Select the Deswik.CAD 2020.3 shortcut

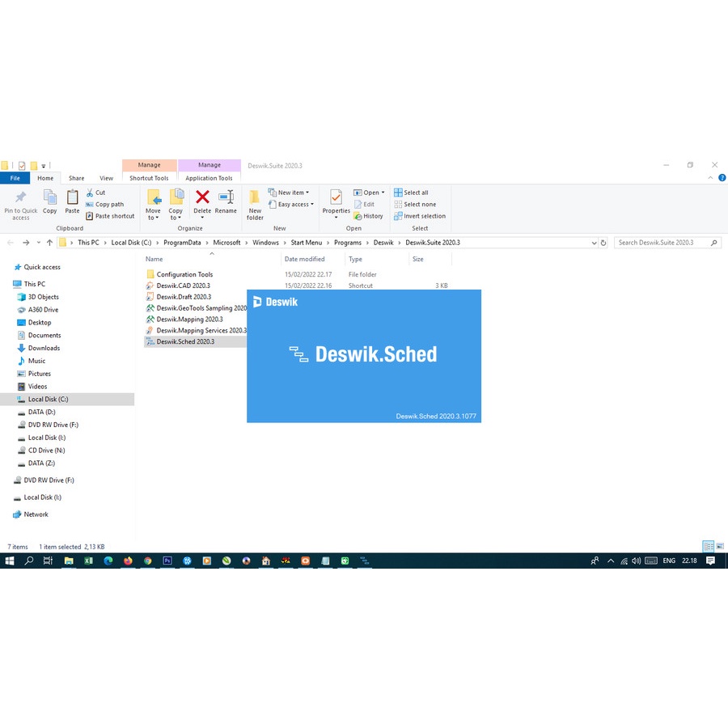coord(183,286)
